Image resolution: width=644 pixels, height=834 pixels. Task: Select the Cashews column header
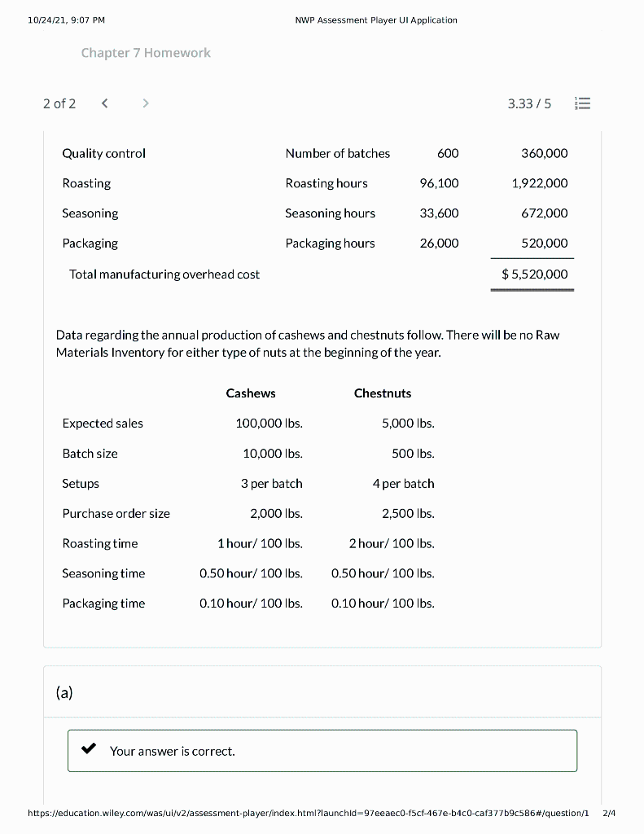pos(250,393)
